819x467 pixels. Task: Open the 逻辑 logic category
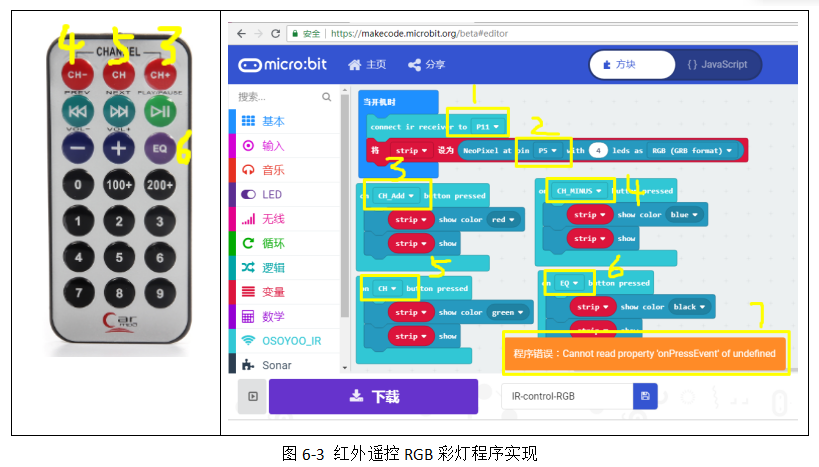[x=285, y=268]
